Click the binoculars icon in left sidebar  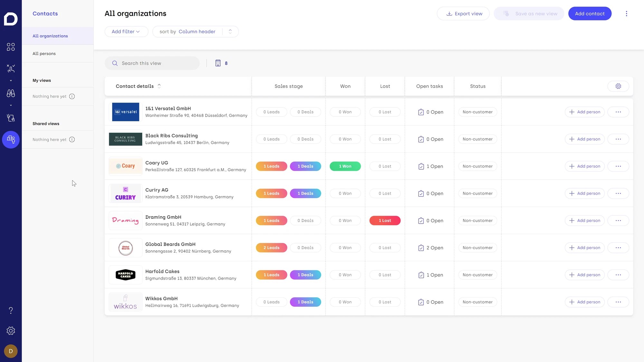(11, 93)
